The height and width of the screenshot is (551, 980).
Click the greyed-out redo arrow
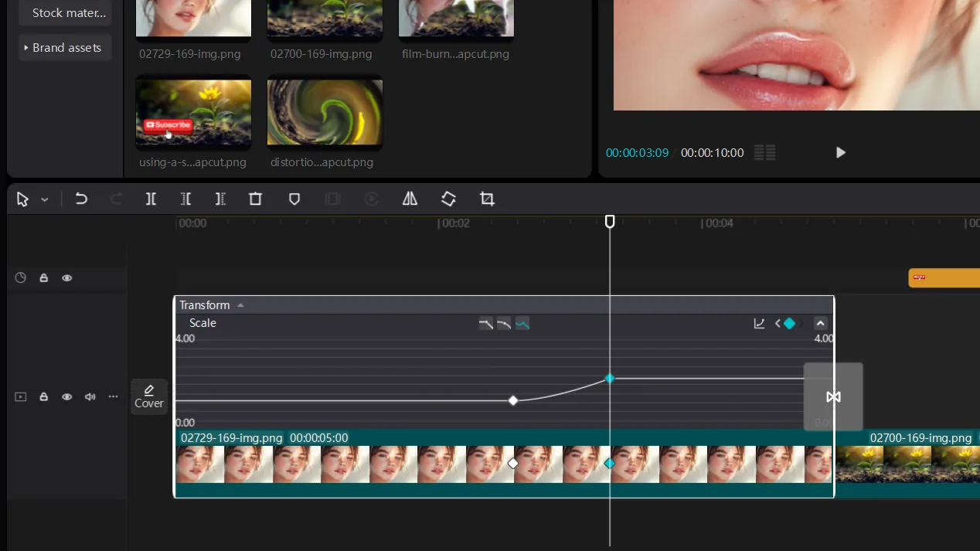pyautogui.click(x=117, y=199)
